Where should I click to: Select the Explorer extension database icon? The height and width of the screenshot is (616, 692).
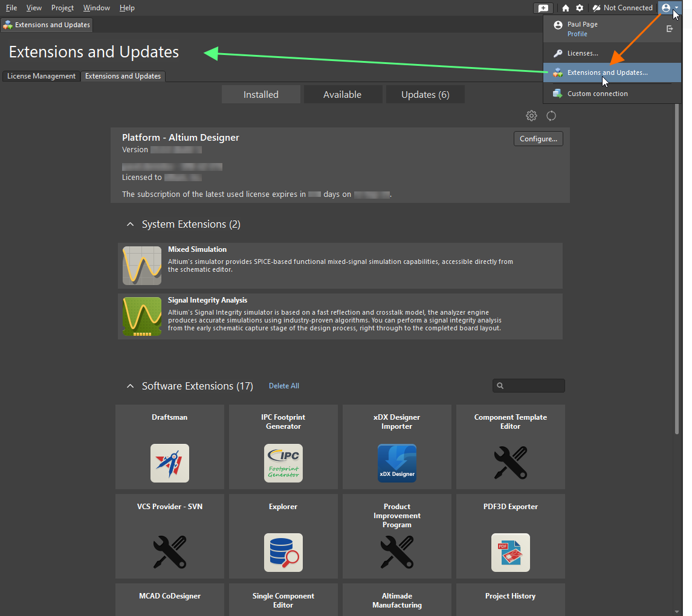(x=283, y=552)
